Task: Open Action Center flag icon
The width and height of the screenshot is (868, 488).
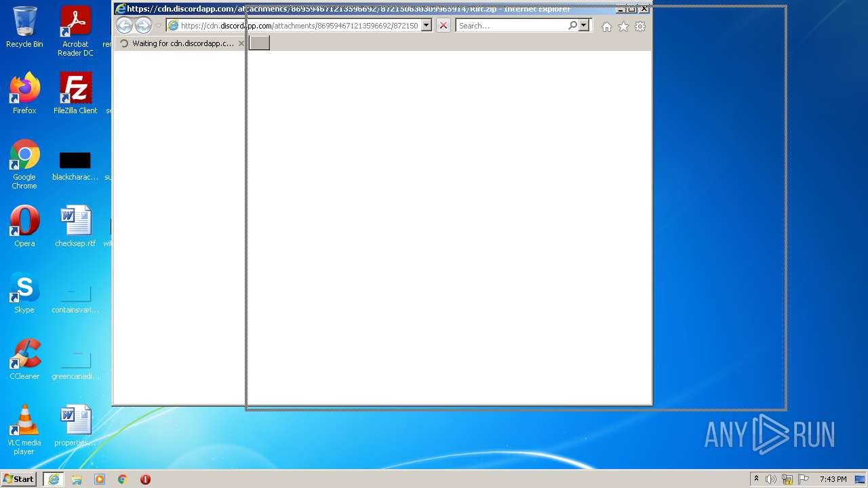Action: pos(804,479)
